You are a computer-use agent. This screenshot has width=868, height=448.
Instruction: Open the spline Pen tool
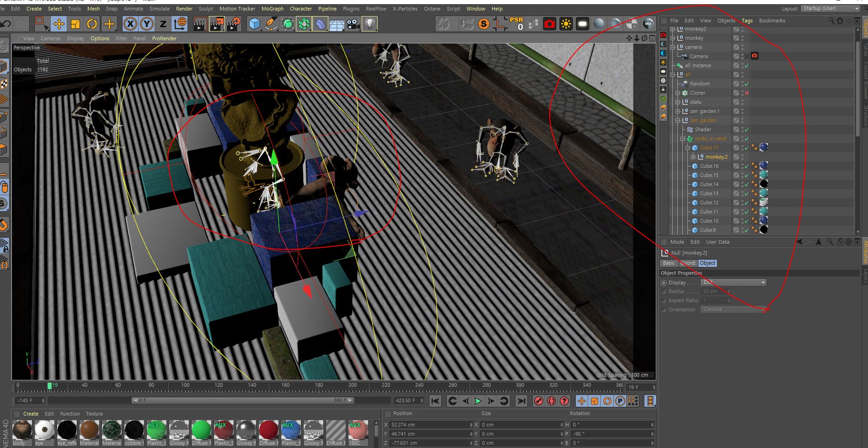click(x=271, y=24)
